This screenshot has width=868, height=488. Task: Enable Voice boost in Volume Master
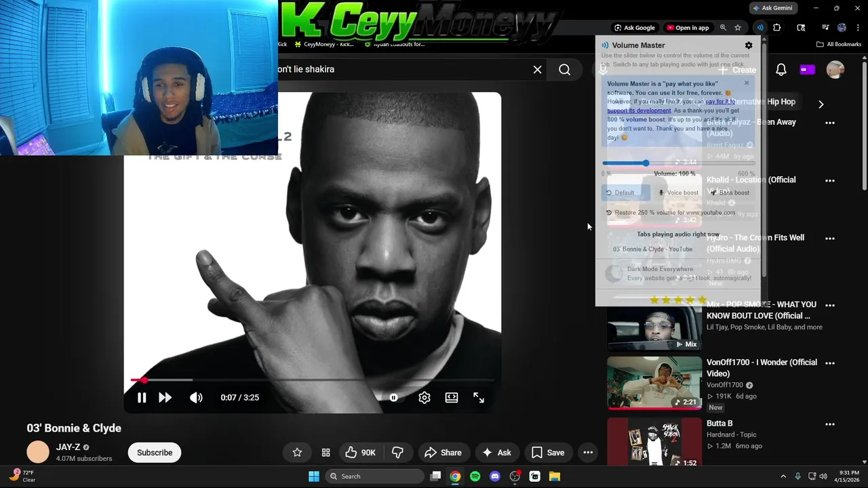coord(678,192)
